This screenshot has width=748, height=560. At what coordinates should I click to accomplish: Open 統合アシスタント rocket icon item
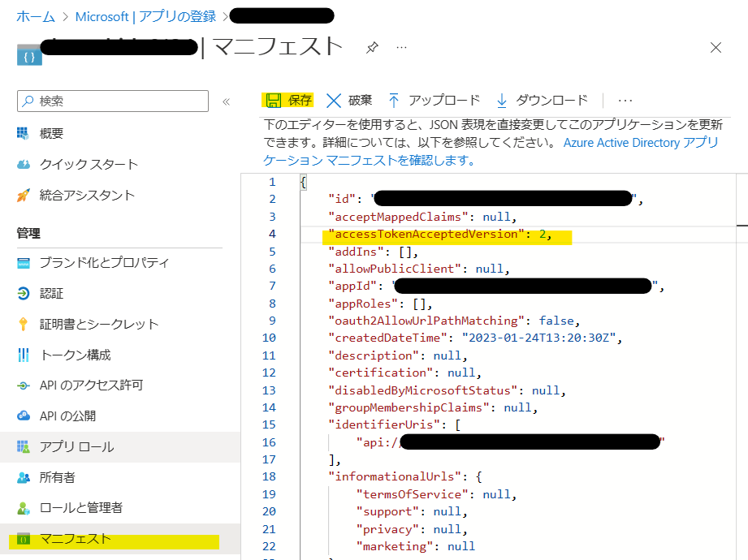23,196
